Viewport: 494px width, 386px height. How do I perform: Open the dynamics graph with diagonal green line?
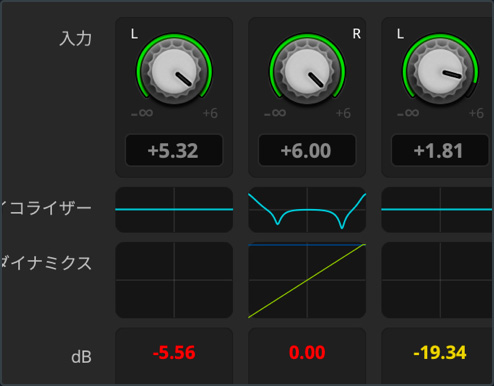[x=307, y=280]
